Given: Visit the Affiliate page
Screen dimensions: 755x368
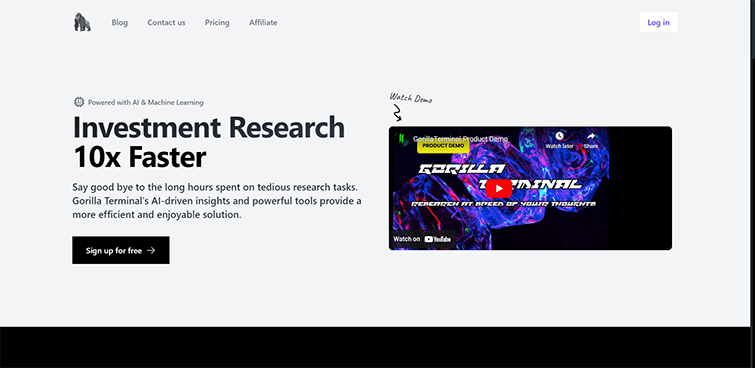Looking at the screenshot, I should pos(263,23).
